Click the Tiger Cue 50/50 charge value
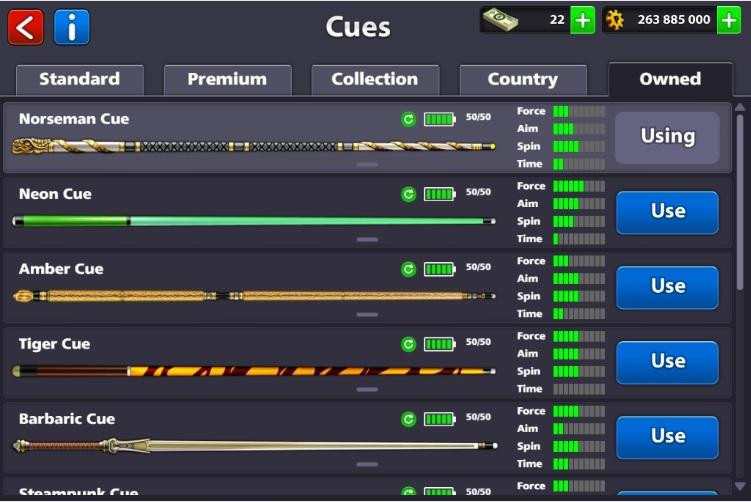Image resolution: width=751 pixels, height=502 pixels. (x=478, y=342)
